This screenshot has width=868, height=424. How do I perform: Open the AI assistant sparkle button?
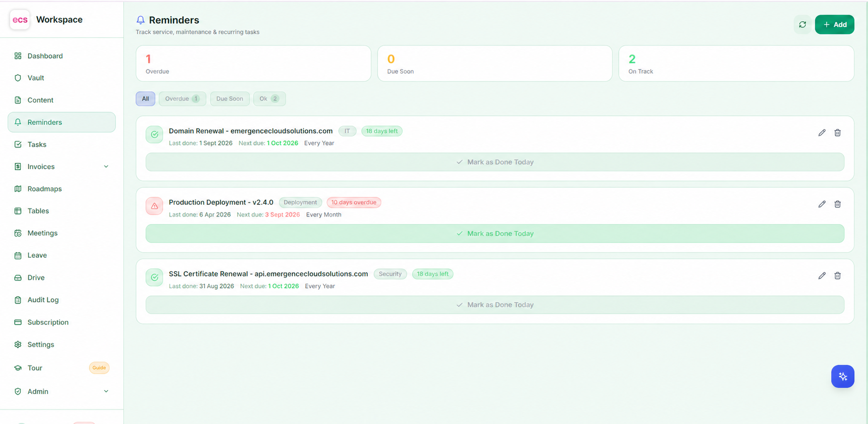click(842, 376)
